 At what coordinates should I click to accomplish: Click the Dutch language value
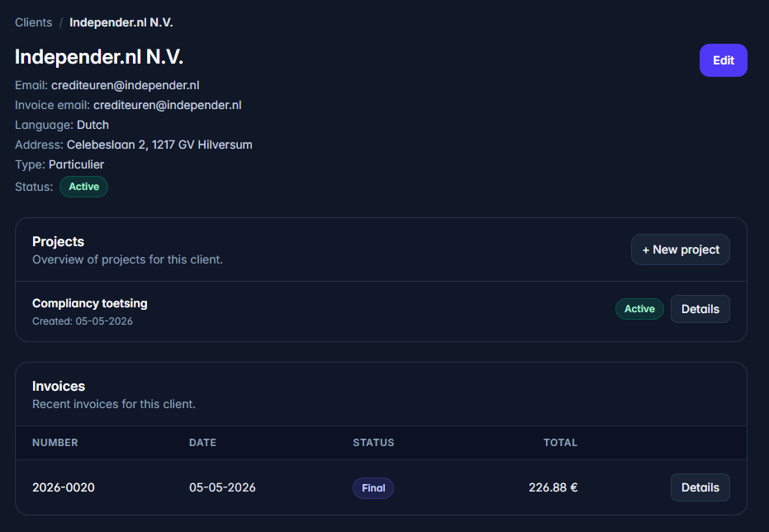coord(93,125)
